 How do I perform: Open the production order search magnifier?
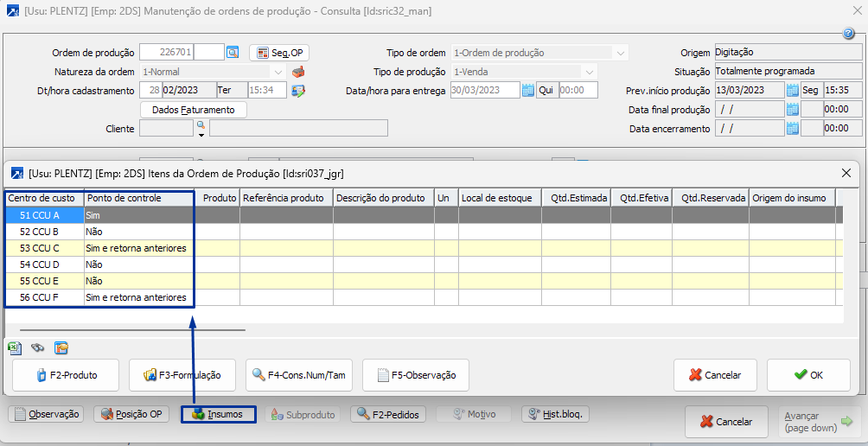(233, 53)
